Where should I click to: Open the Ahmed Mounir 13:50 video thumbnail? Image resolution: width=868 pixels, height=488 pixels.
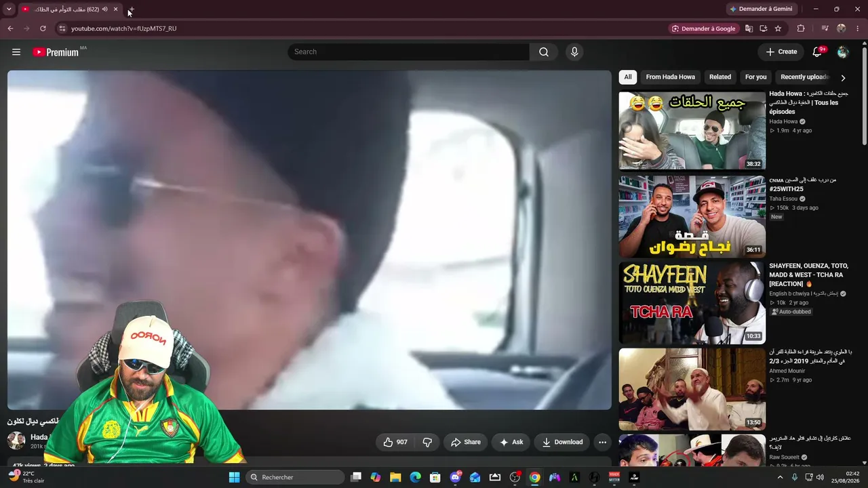pyautogui.click(x=692, y=389)
